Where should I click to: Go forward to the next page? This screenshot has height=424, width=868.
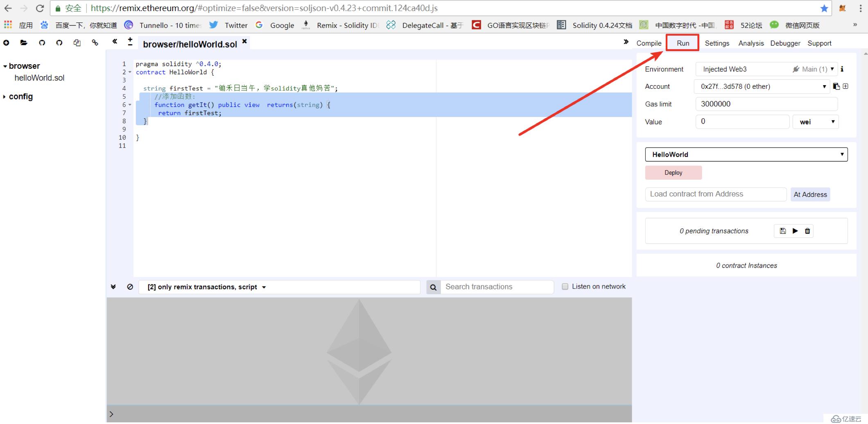tap(24, 8)
